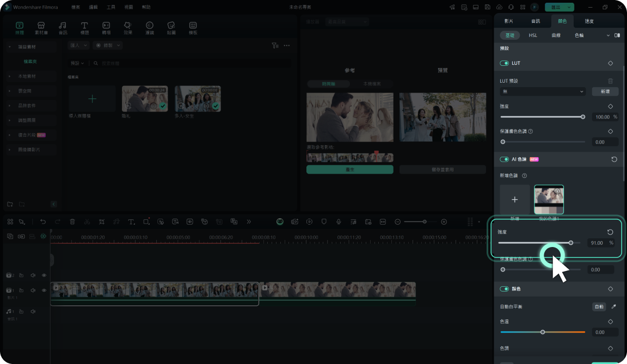The width and height of the screenshot is (627, 364).
Task: Open the 工具 menu
Action: 111,7
